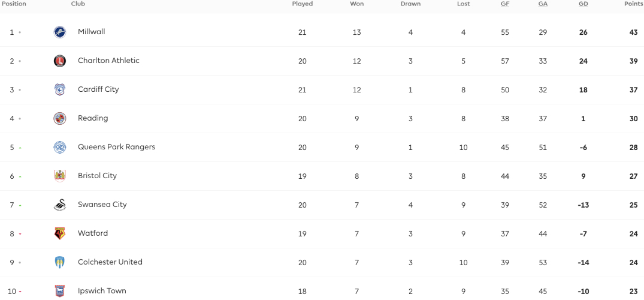Click the Millwall club crest
The image size is (644, 300).
[x=60, y=32]
